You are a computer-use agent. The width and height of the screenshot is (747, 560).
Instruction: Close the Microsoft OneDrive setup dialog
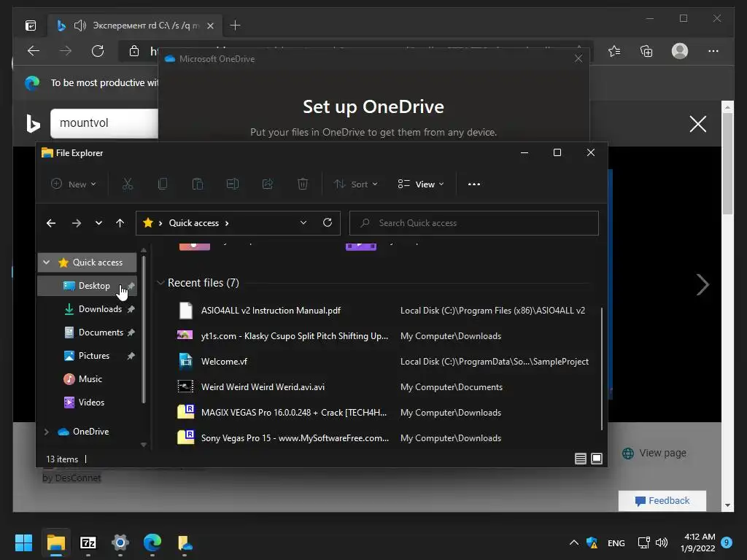[x=578, y=58]
